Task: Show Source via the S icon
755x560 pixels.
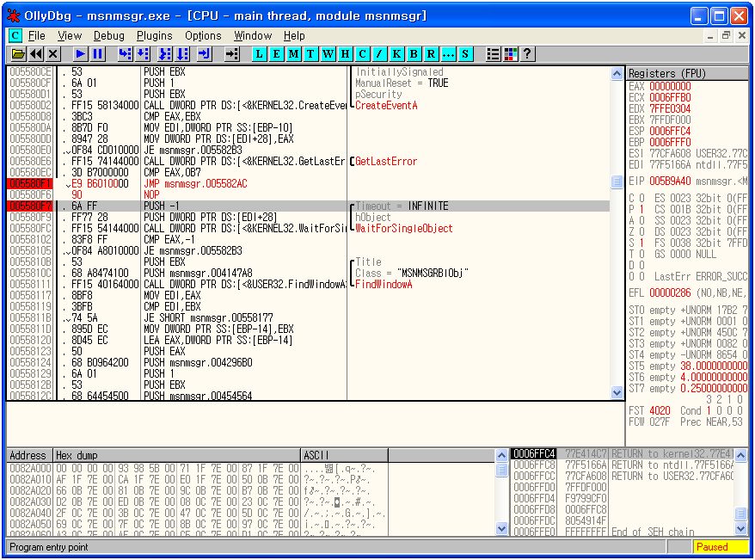Action: click(465, 54)
